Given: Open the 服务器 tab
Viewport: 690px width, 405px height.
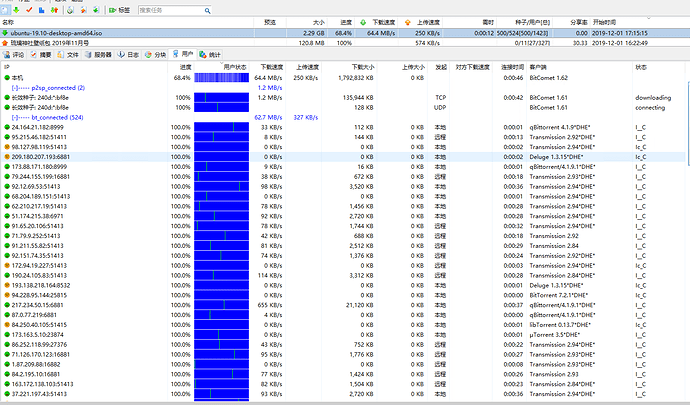Looking at the screenshot, I should click(x=99, y=55).
